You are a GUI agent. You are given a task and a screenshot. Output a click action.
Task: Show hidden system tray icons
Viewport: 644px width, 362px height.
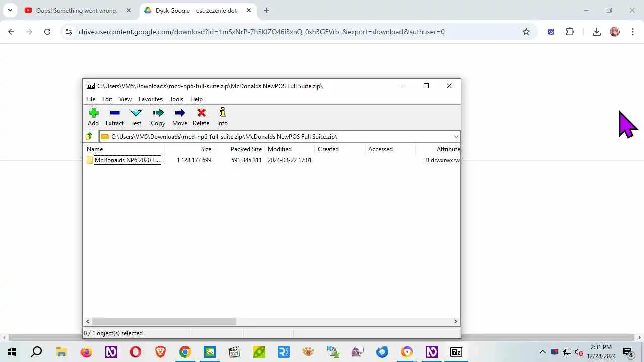tap(542, 352)
